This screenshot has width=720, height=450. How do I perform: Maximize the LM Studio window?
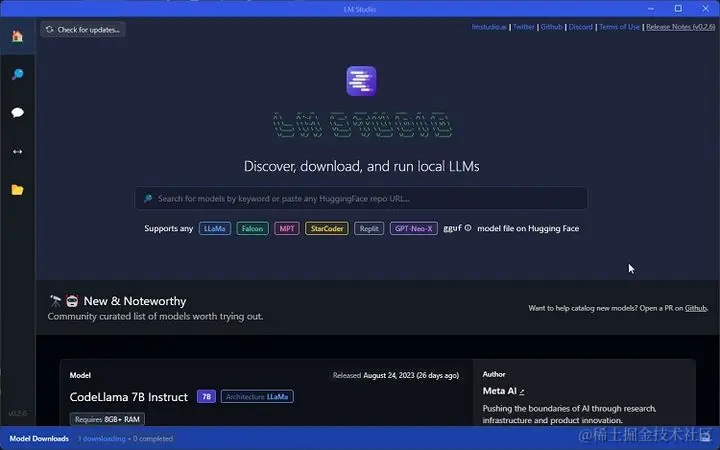678,9
